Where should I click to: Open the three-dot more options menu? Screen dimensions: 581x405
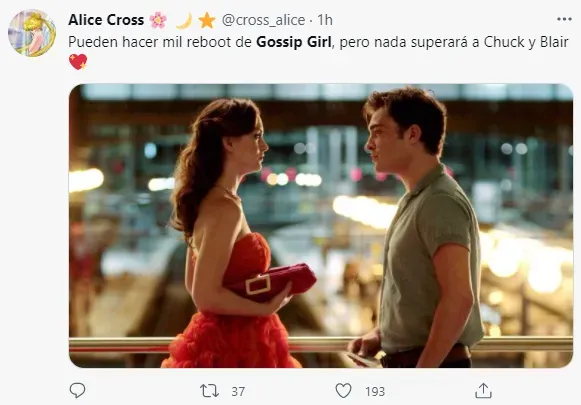(564, 19)
